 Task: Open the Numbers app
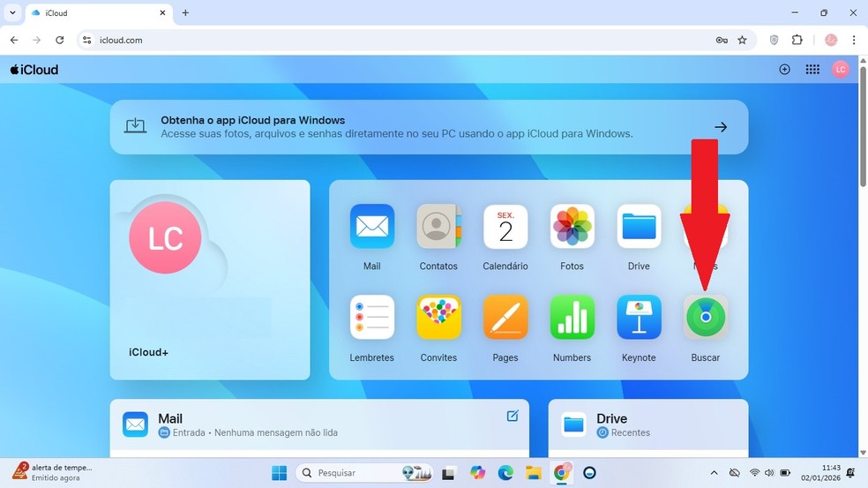click(x=572, y=318)
